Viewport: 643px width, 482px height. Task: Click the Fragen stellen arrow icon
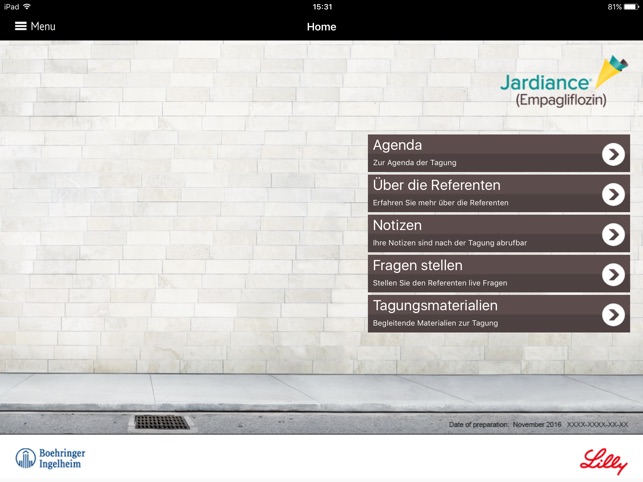613,274
